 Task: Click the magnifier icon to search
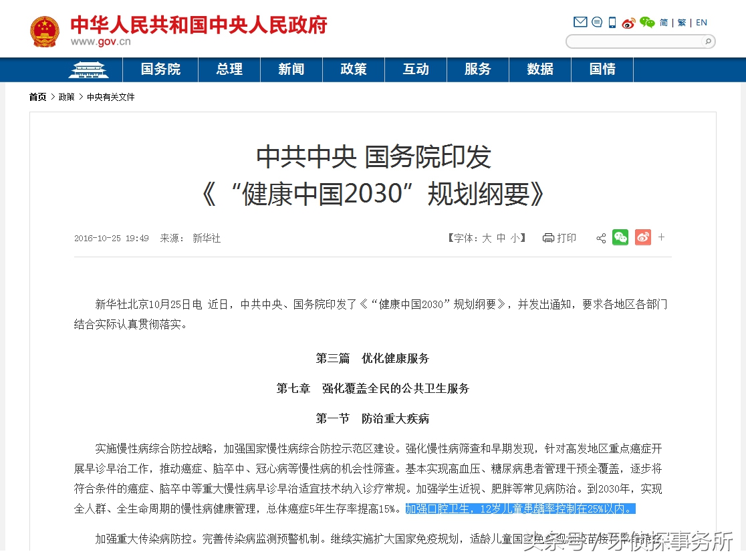click(707, 41)
